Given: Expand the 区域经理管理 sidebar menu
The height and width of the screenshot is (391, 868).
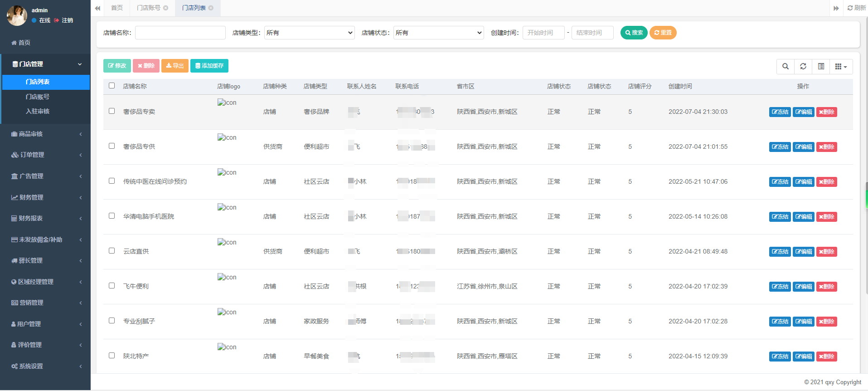Looking at the screenshot, I should pyautogui.click(x=45, y=282).
